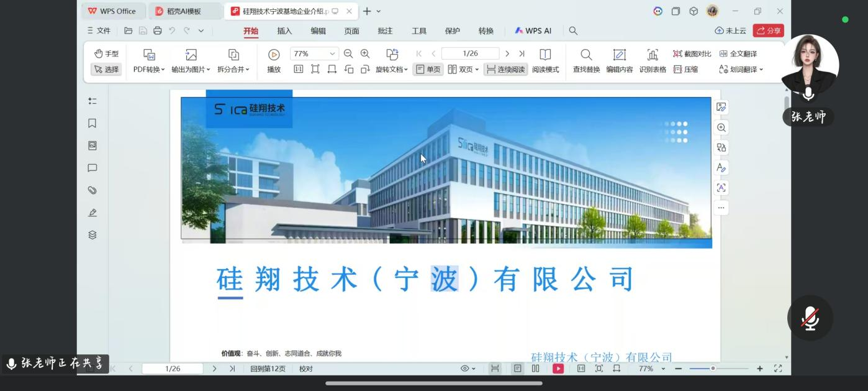Set actual size with 1:1 icon
The height and width of the screenshot is (391, 868).
(299, 70)
